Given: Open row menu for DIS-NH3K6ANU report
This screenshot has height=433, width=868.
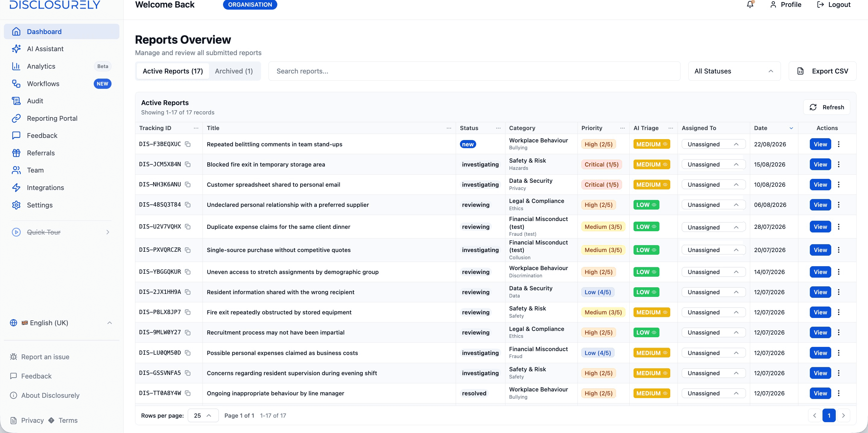Looking at the screenshot, I should pos(838,185).
